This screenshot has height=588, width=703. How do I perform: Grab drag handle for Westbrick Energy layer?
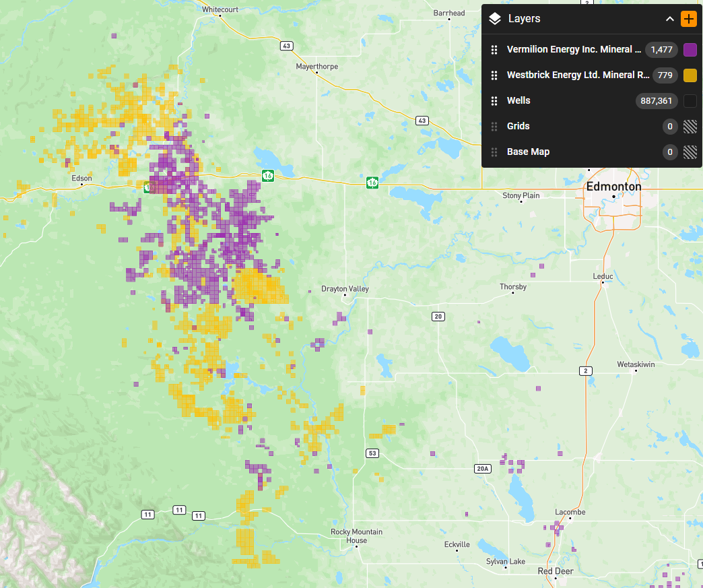pyautogui.click(x=494, y=75)
